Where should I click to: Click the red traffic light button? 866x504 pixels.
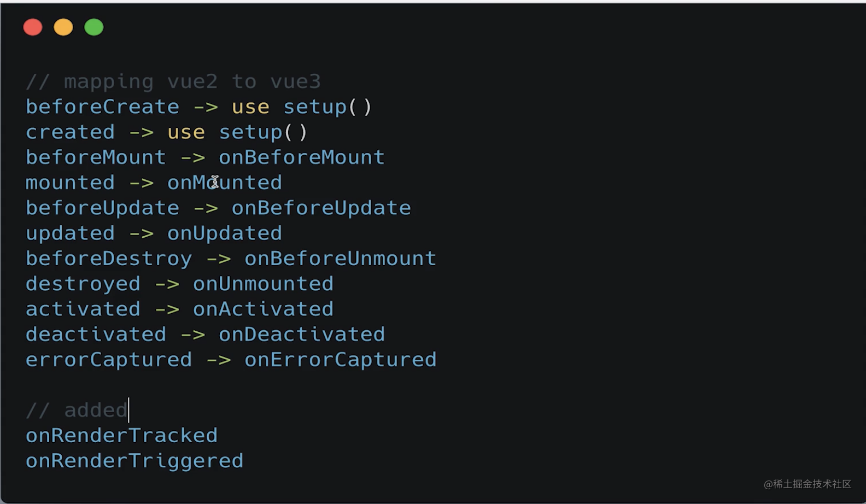33,26
